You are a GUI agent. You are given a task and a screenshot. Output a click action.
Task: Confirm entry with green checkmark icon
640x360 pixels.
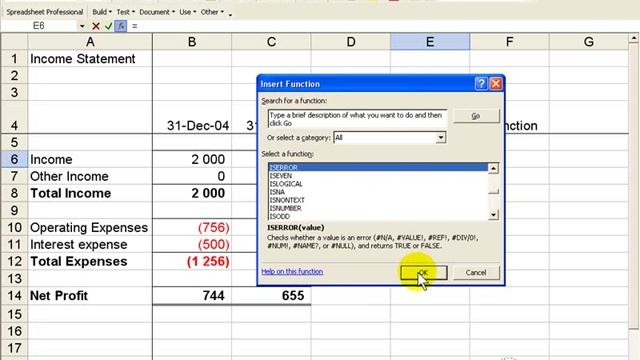[x=109, y=26]
